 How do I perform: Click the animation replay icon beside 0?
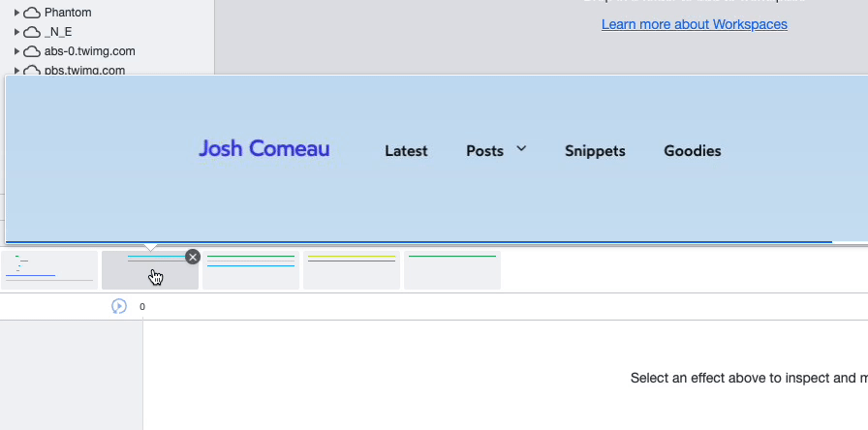coord(119,306)
